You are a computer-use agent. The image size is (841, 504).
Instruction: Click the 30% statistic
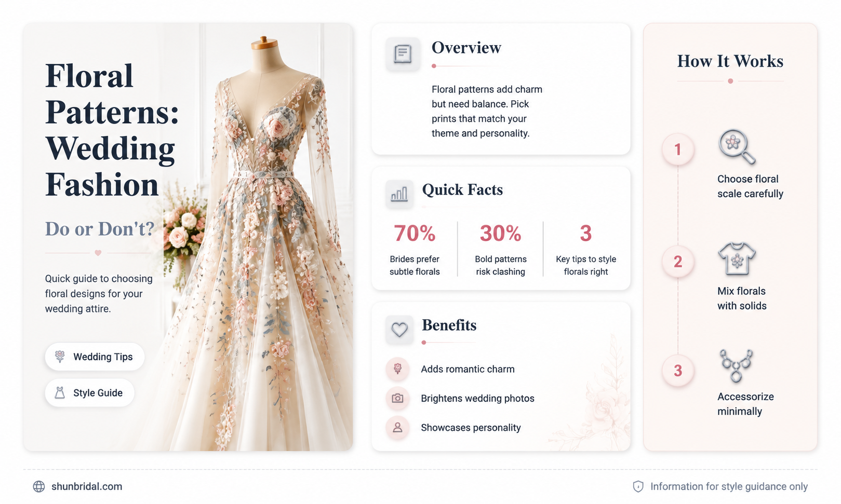pyautogui.click(x=500, y=234)
